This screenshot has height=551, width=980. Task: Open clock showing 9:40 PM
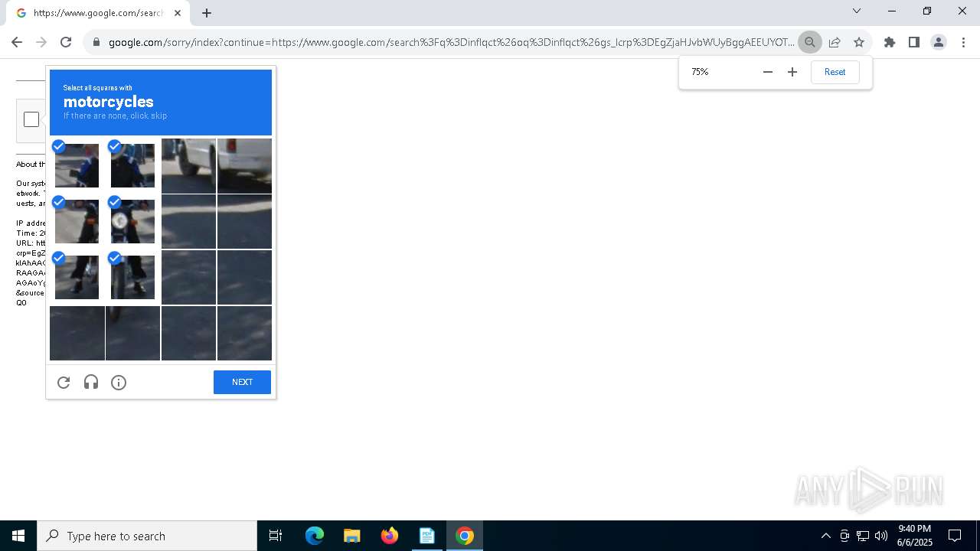(915, 536)
